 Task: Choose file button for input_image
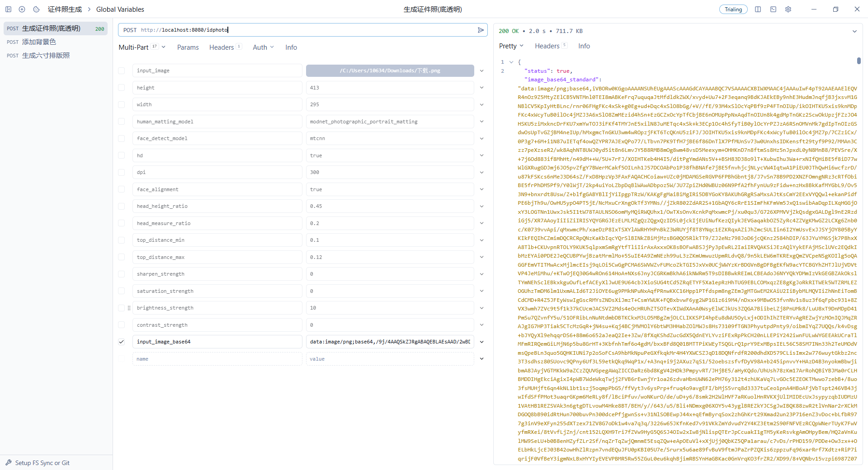390,71
